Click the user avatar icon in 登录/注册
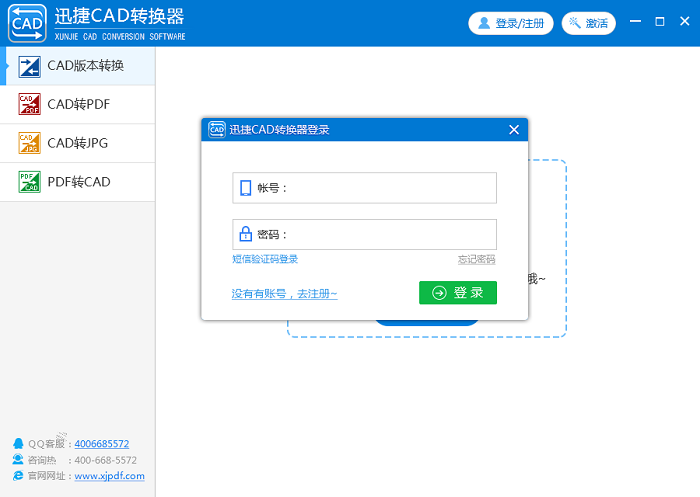 484,23
